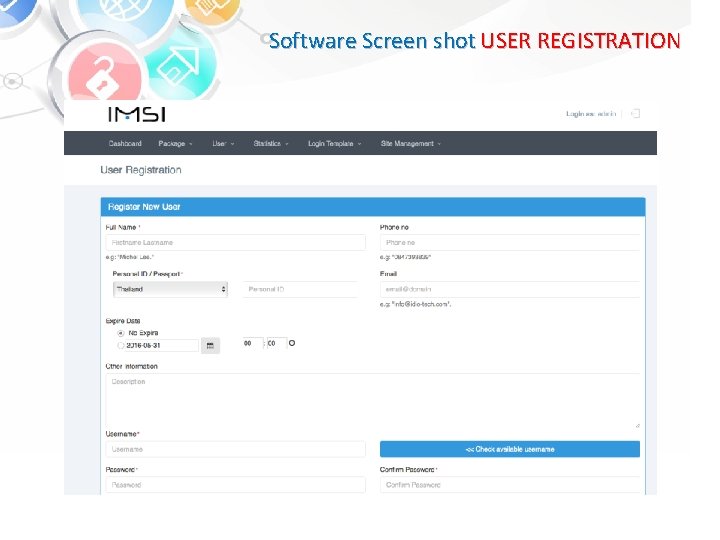
Task: Focus the Phone no input field
Action: (510, 242)
